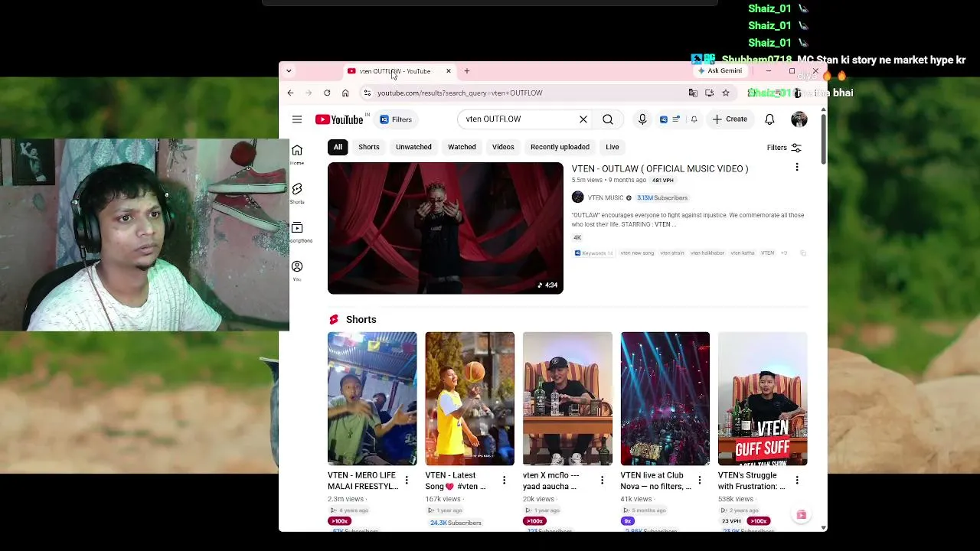Open the tab search dropdown arrow

pos(289,71)
